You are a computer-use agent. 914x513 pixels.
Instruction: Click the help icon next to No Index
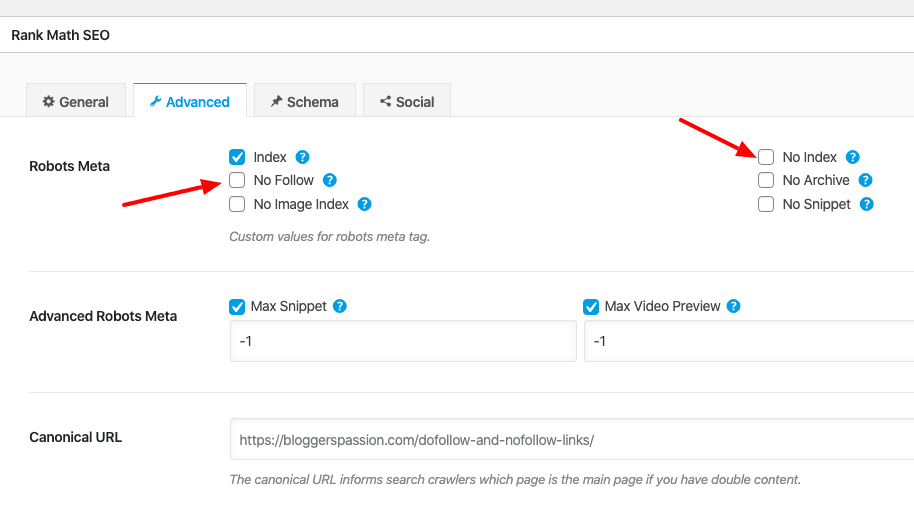[x=853, y=157]
